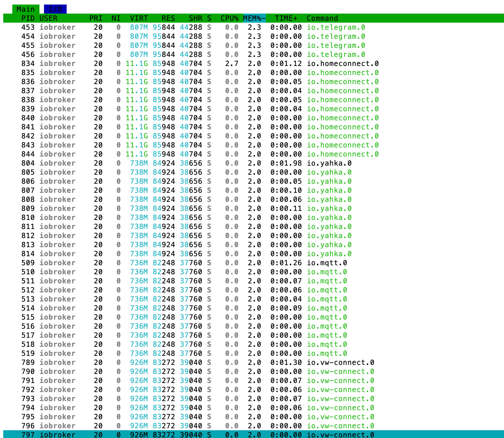
Task: Sort by the CPU% column header
Action: (230, 18)
